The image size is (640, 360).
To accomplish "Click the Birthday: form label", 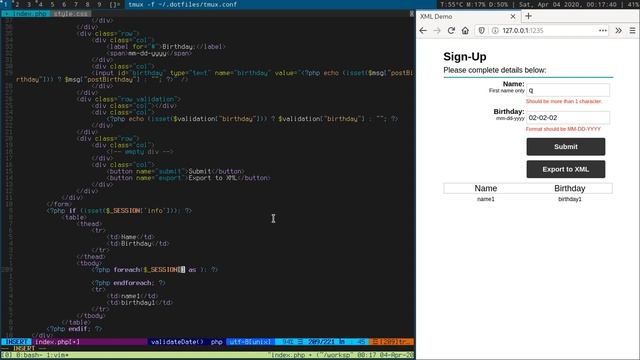I will pos(509,111).
